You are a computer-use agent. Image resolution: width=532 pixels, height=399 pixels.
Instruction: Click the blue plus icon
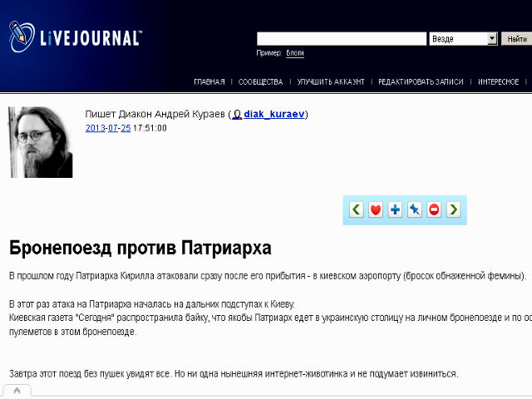coord(395,210)
